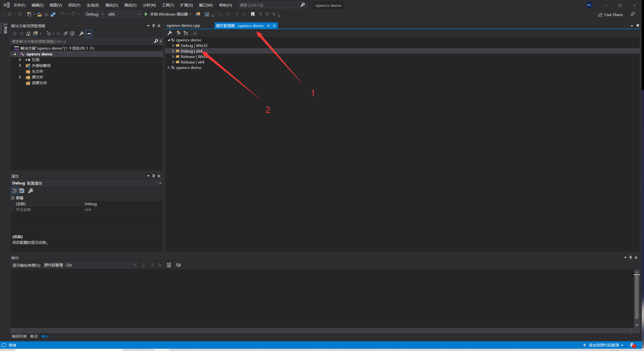Collapse the opencv demo project in Solution Explorer
644x351 pixels.
click(15, 54)
